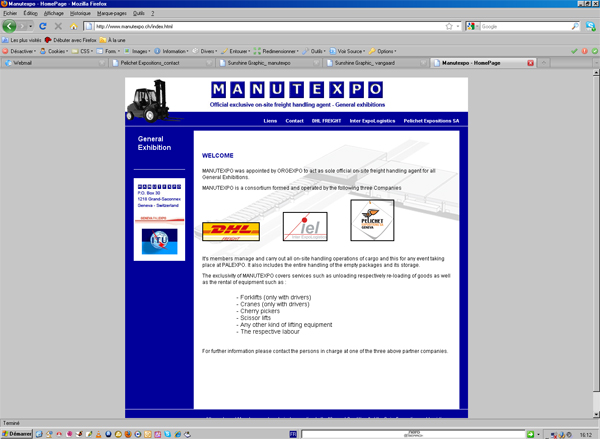Open the Contact page link

294,121
